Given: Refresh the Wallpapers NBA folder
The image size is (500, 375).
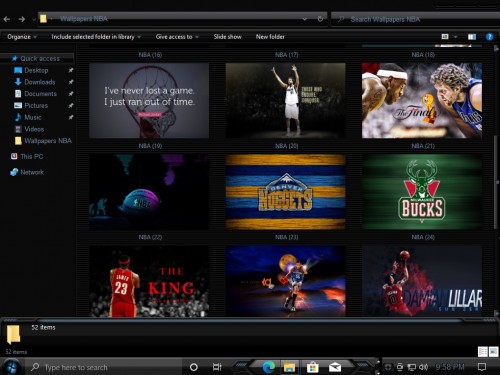Looking at the screenshot, I should pyautogui.click(x=320, y=19).
